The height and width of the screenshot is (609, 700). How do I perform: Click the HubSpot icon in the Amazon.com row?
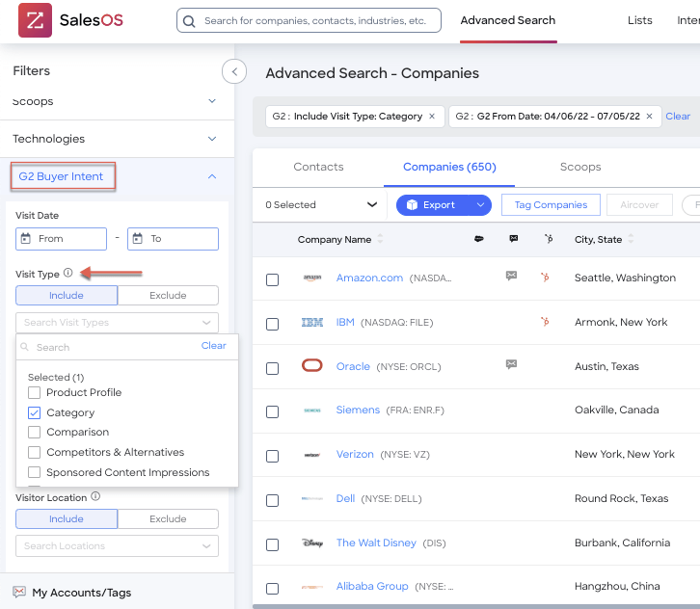545,278
